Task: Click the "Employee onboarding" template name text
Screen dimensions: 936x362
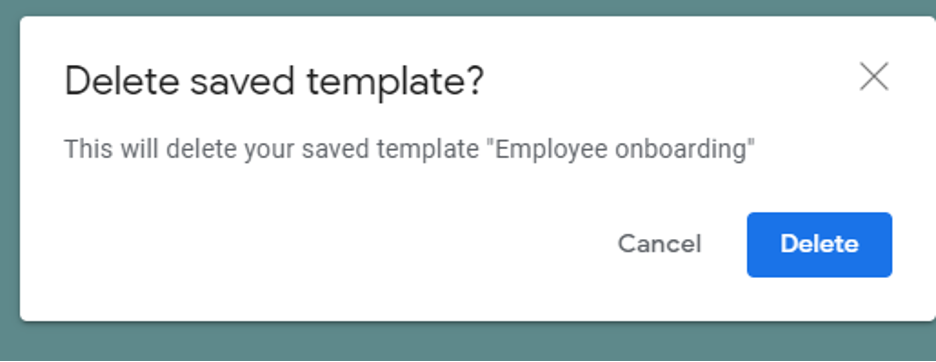Action: (625, 149)
